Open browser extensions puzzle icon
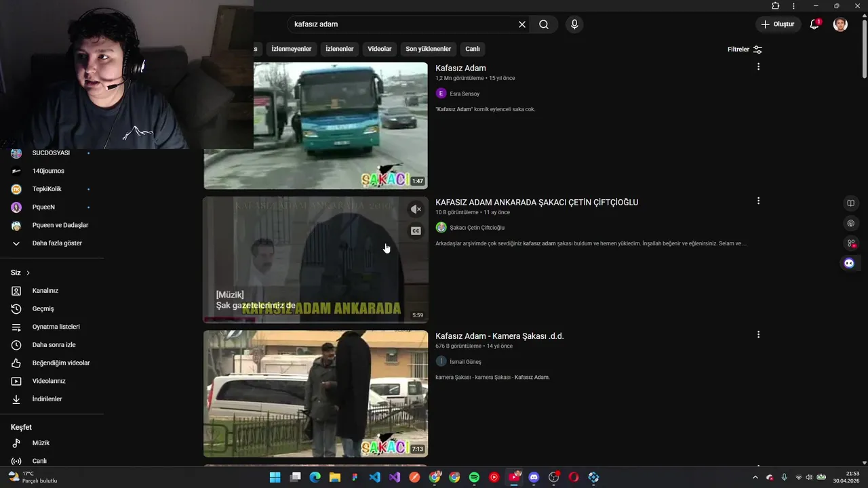 (x=776, y=5)
